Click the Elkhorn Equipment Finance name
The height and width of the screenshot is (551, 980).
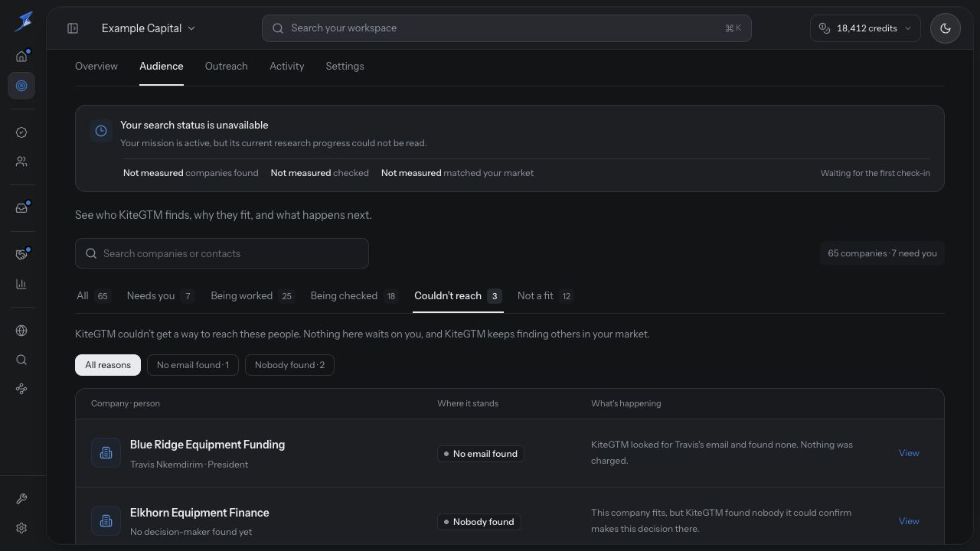tap(200, 513)
